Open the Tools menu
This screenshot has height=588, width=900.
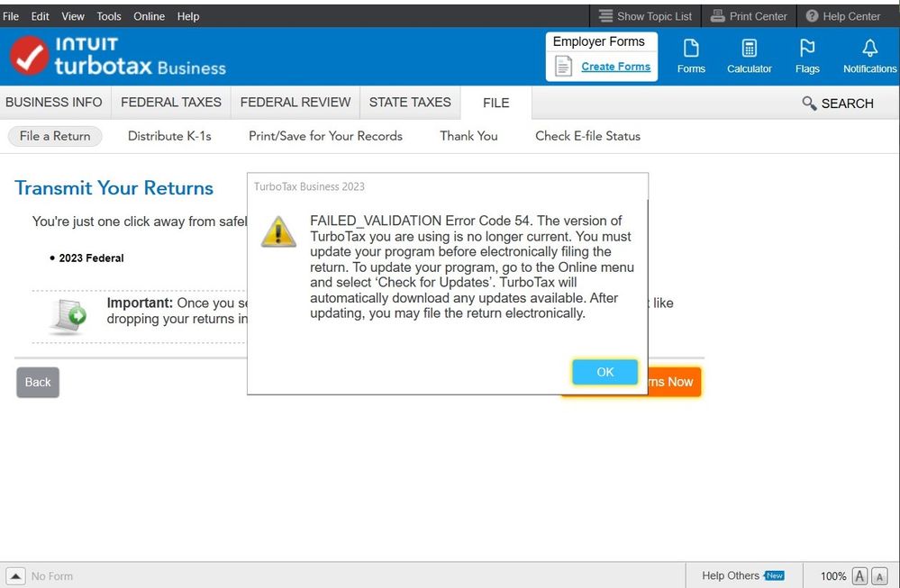click(109, 16)
